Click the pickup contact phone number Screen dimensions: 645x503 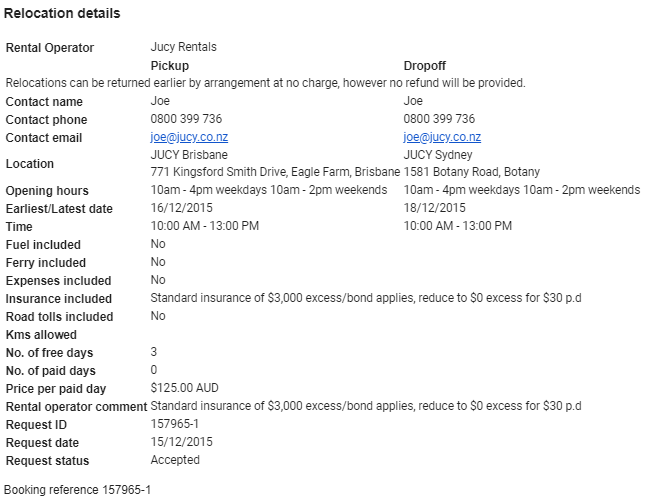(186, 119)
